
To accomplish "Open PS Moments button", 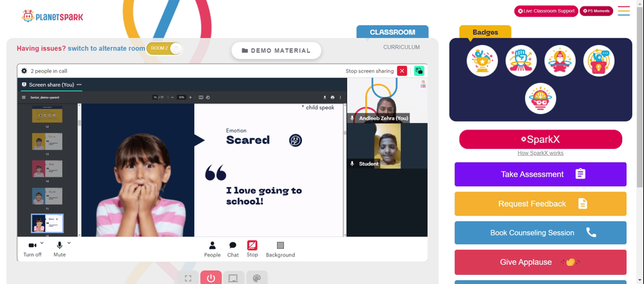I will [596, 11].
